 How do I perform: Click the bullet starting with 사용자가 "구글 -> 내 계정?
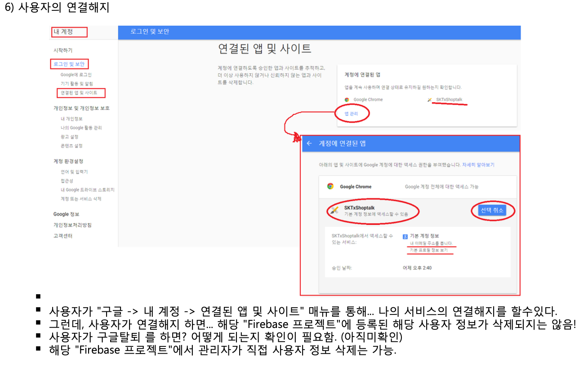[303, 311]
